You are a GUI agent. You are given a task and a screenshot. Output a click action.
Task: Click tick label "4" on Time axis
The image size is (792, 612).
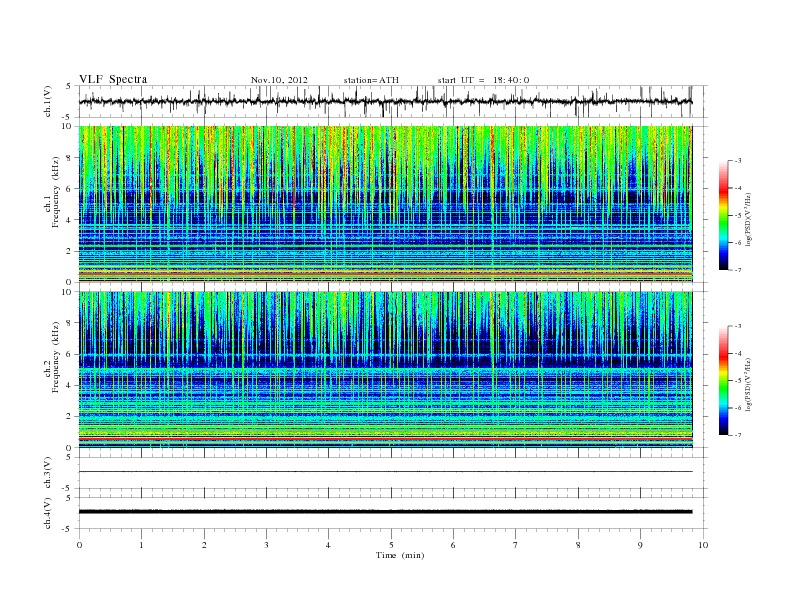(x=328, y=545)
